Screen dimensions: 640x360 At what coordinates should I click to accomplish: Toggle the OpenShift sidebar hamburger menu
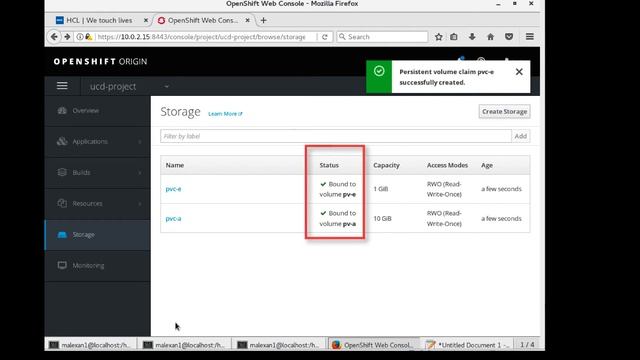tap(62, 86)
